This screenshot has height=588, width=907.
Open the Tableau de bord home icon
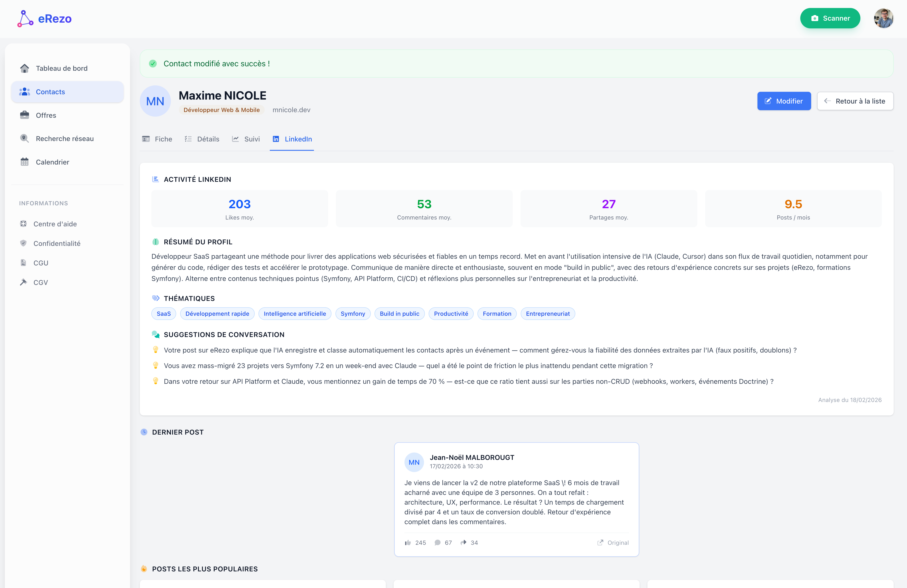(24, 68)
